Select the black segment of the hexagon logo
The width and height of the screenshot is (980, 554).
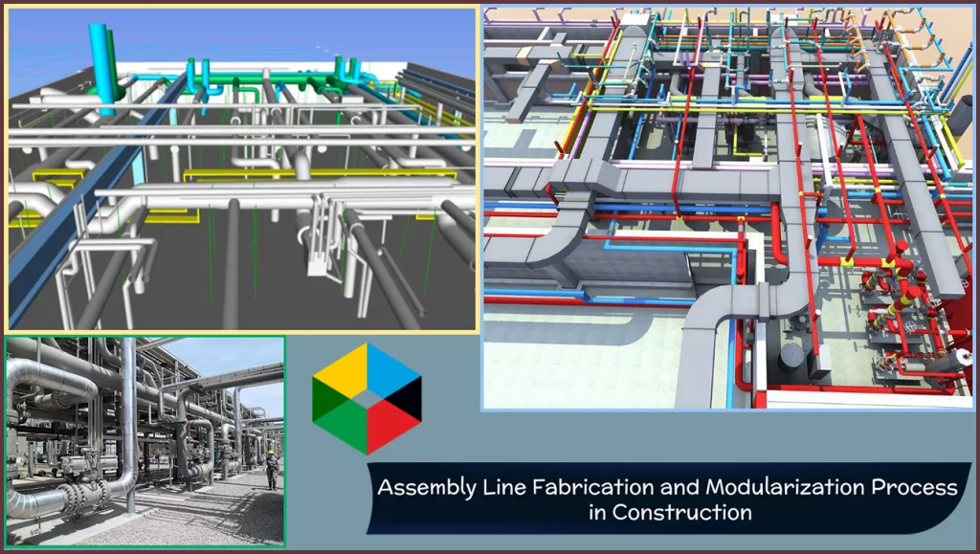tap(408, 399)
